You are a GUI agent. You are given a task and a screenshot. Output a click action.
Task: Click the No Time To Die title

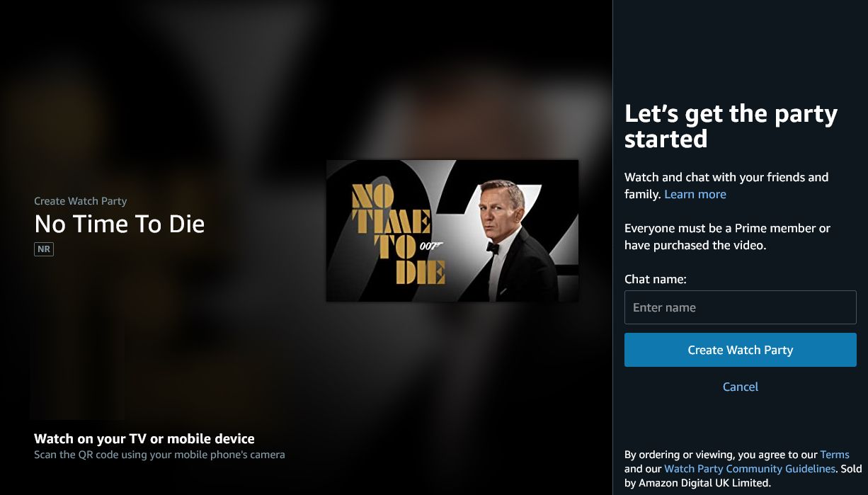tap(120, 224)
